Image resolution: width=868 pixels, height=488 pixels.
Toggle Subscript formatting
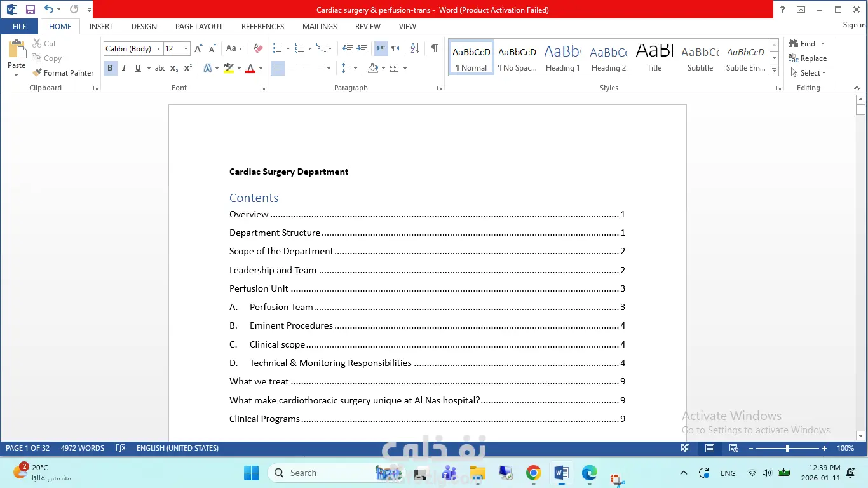(174, 68)
